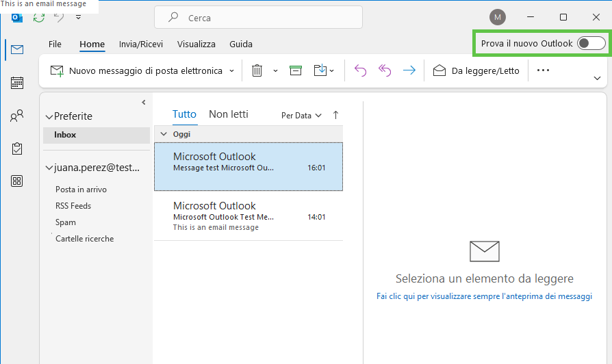Open the Tasks clipboard icon in sidebar
This screenshot has width=612, height=364.
pos(17,148)
